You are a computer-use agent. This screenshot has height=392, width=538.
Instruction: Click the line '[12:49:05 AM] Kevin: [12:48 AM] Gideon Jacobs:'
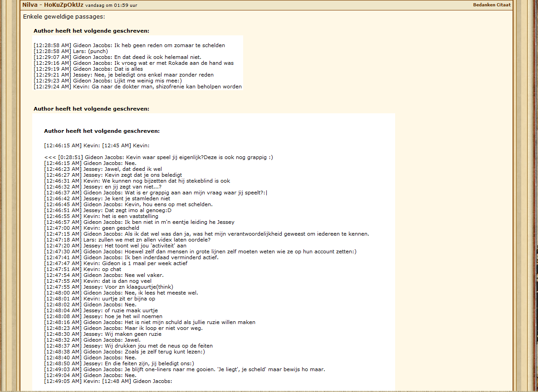pos(108,381)
